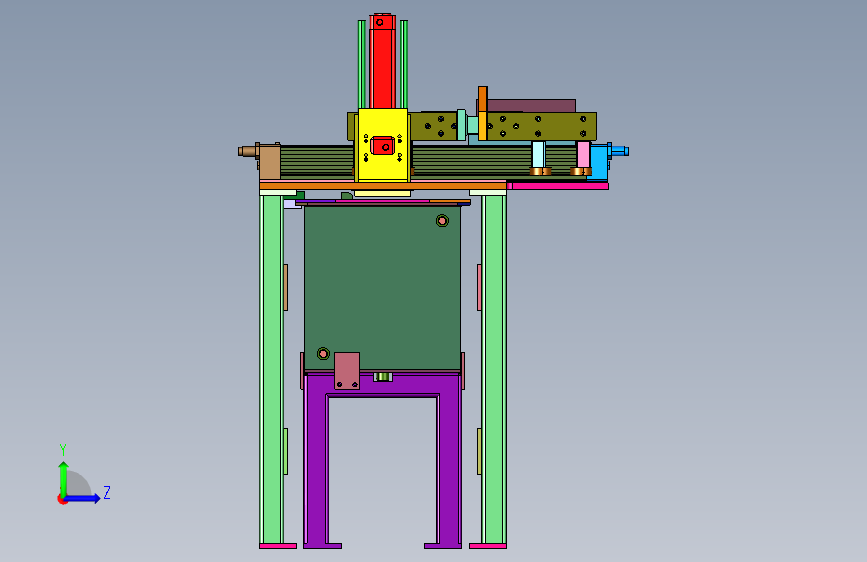Select the right green guide rod beside red cylinder

(x=404, y=64)
